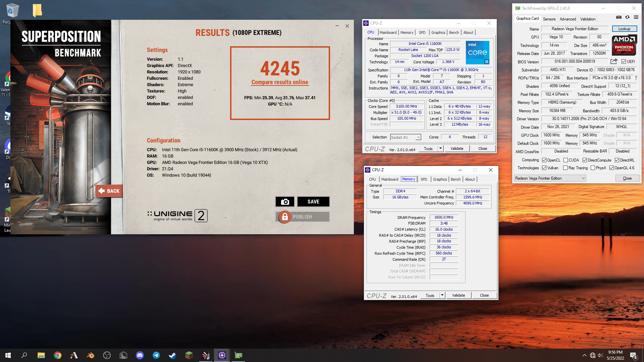Open SPD tab in top CPU-Z window
This screenshot has height=362, width=644.
tap(422, 33)
